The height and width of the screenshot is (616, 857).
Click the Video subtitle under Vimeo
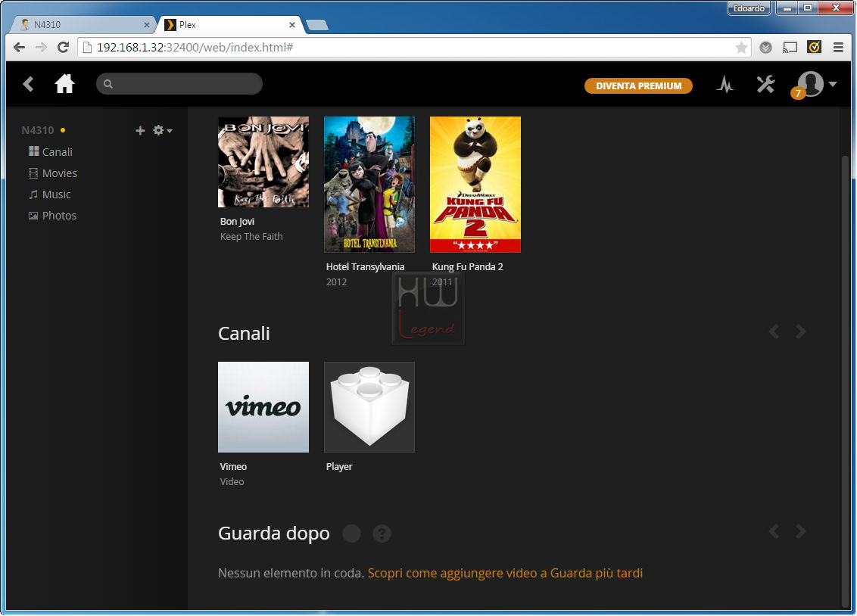pyautogui.click(x=232, y=481)
